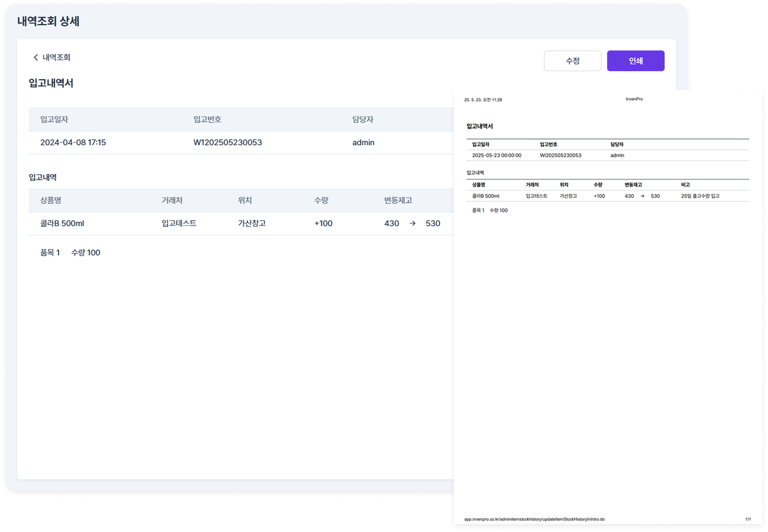This screenshot has width=768, height=532.
Task: Click the 수량 100 summary in detail page
Action: pos(86,253)
